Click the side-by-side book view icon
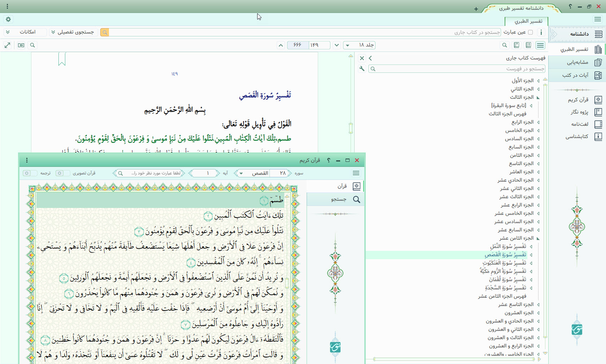The image size is (606, 364). pyautogui.click(x=21, y=45)
